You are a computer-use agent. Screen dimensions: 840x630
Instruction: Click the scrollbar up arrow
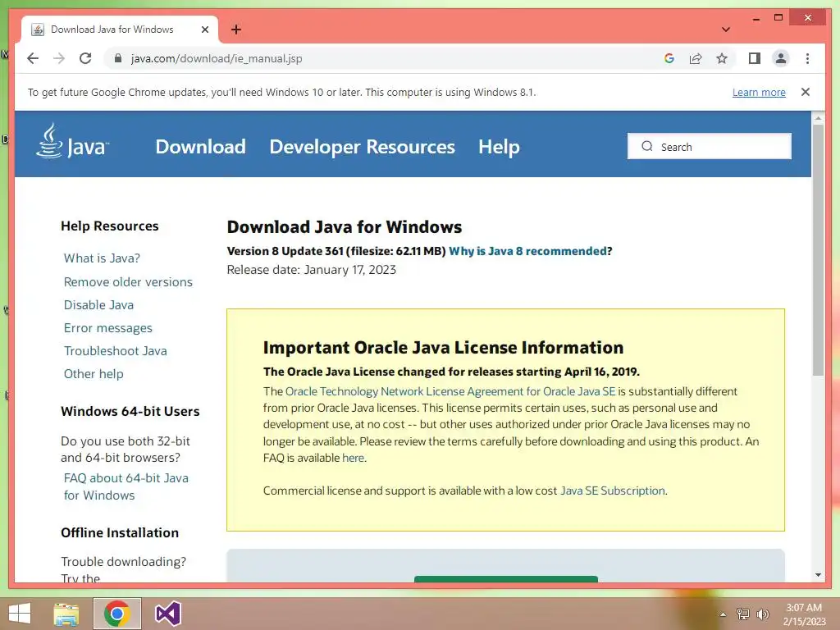point(818,117)
